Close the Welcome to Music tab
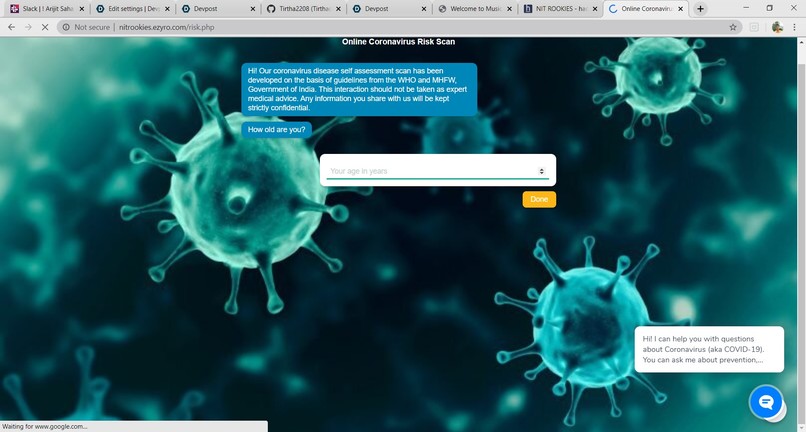Image resolution: width=806 pixels, height=432 pixels. [509, 9]
